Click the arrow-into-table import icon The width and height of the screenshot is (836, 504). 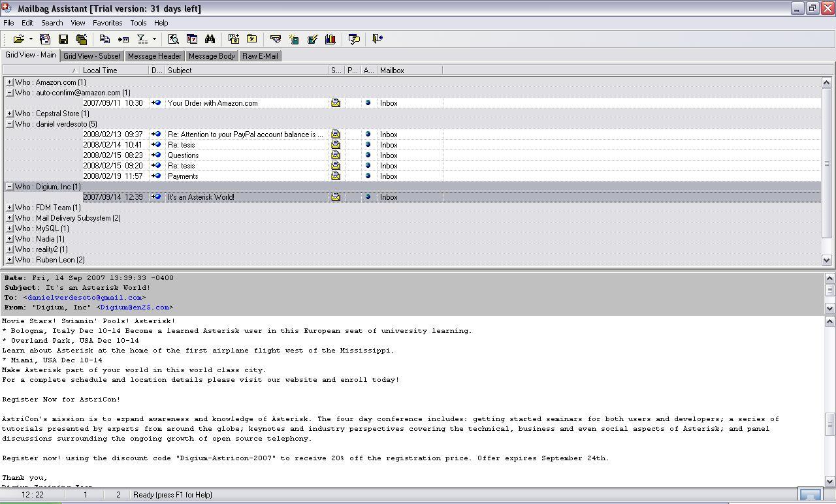(x=123, y=39)
